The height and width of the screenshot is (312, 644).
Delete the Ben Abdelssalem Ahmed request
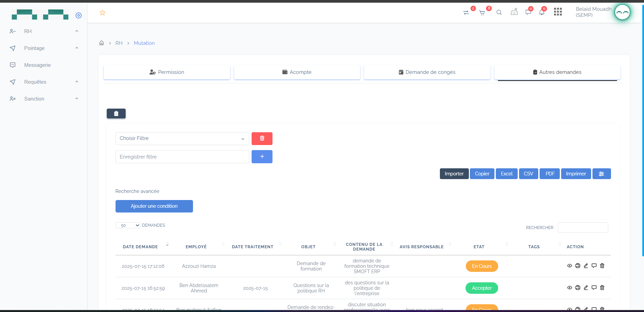click(602, 288)
